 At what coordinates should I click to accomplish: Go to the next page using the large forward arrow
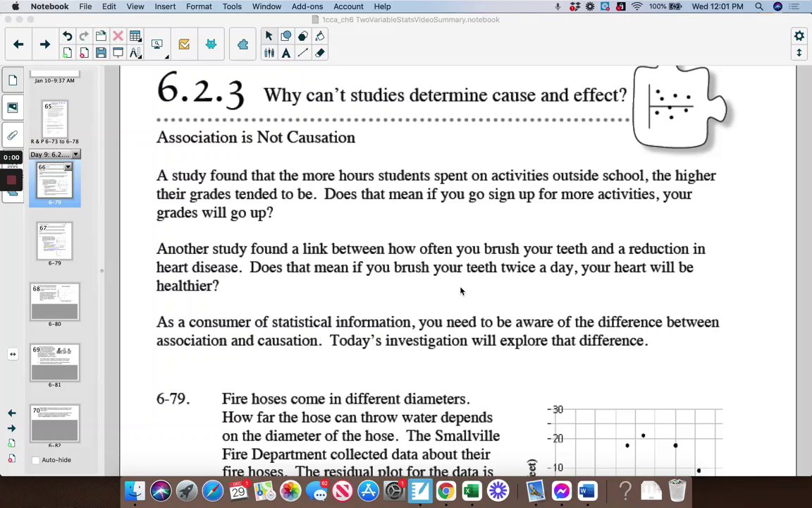tap(45, 44)
